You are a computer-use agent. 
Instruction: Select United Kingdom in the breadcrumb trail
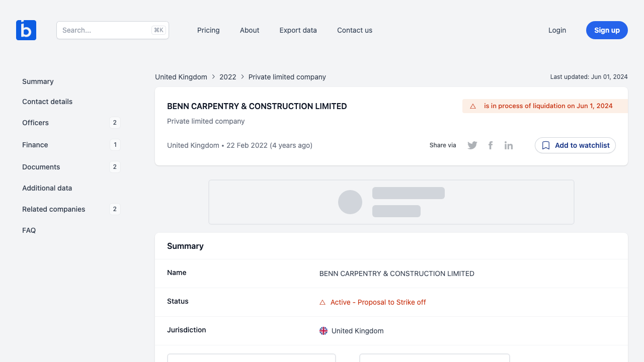[x=181, y=77]
